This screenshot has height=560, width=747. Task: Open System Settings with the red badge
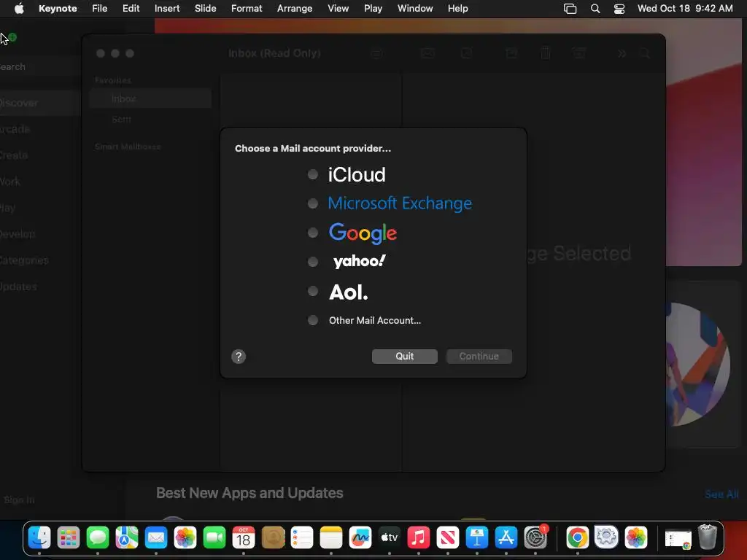pyautogui.click(x=535, y=538)
